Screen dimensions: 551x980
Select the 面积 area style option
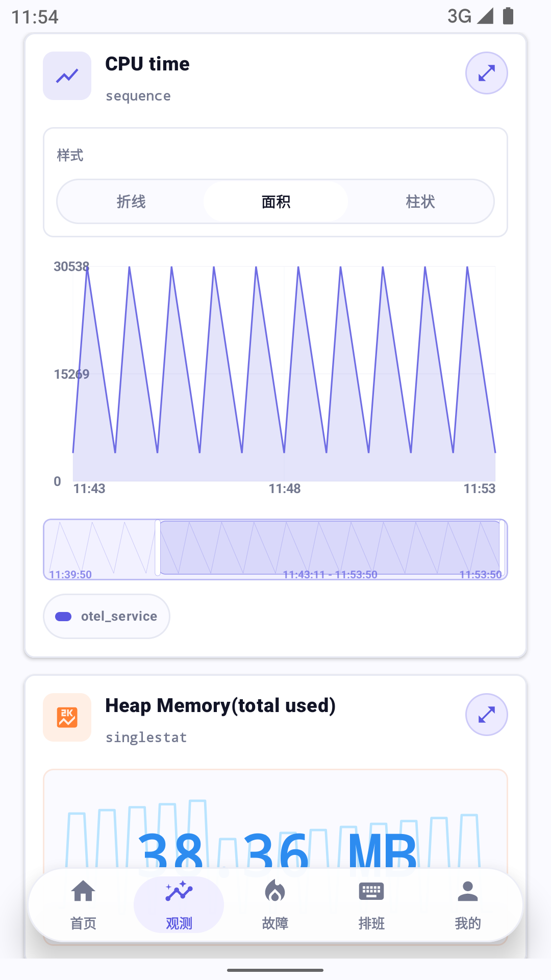275,202
